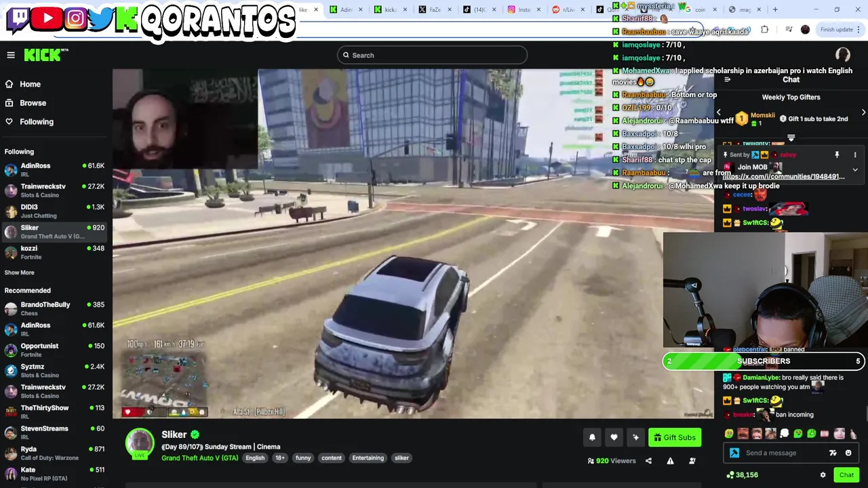Screen dimensions: 868x488
Task: Open Home in the sidebar
Action: pyautogui.click(x=30, y=84)
